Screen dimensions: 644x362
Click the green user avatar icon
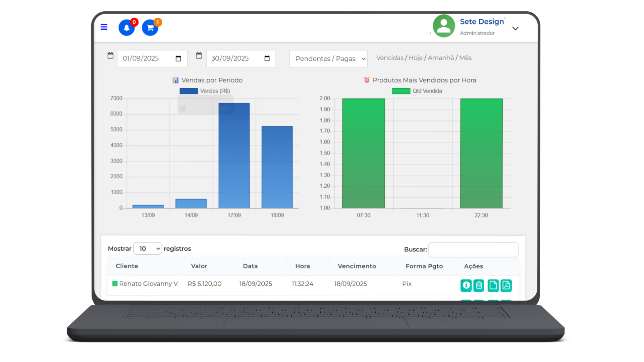tap(443, 26)
